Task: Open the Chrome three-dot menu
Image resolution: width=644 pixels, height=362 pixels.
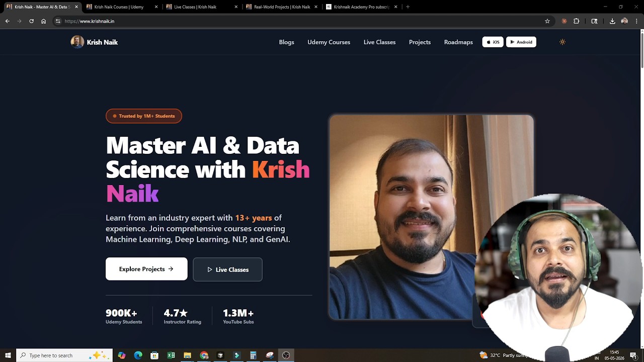Action: point(636,21)
